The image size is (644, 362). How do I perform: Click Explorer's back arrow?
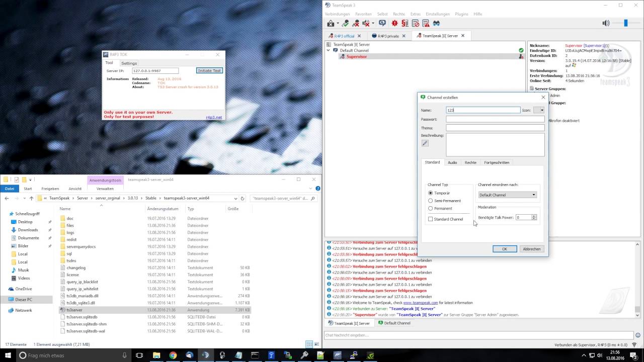[x=7, y=198]
